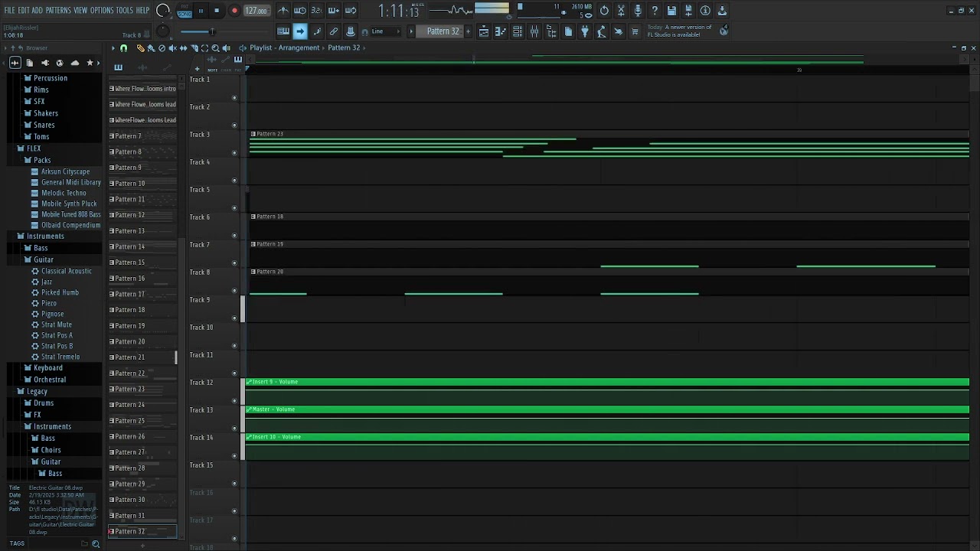Click the plus button beside Pattern 32
The image size is (980, 551).
click(469, 31)
